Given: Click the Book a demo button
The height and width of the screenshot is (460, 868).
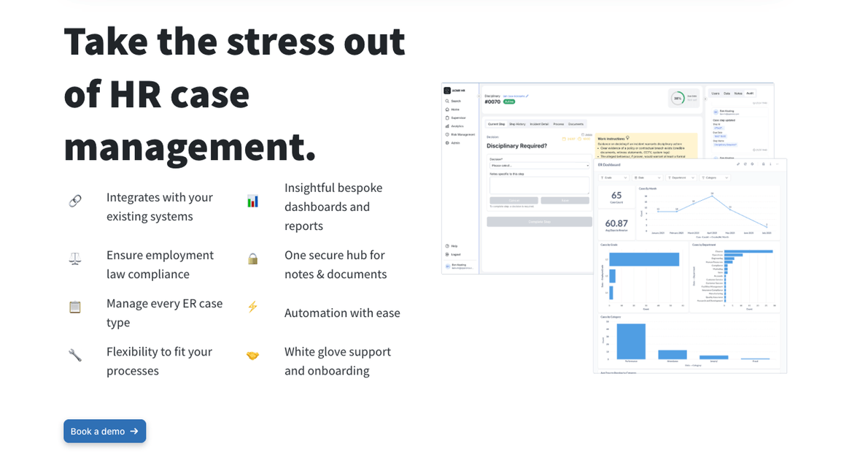Looking at the screenshot, I should [x=104, y=432].
